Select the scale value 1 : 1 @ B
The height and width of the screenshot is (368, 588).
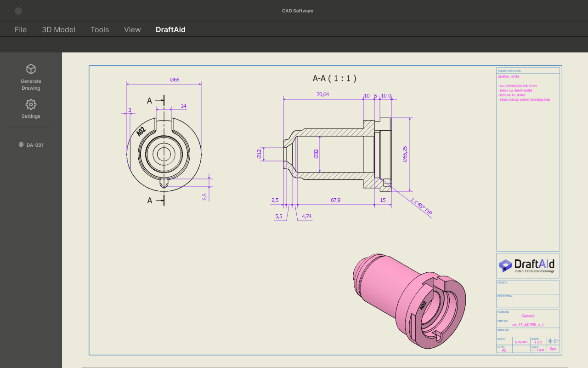[538, 350]
